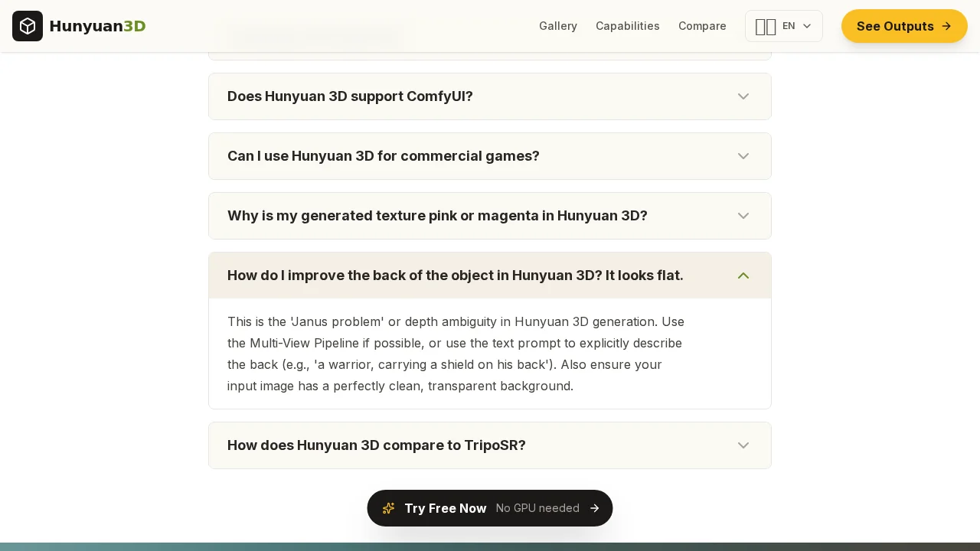Expand the commercial games question chevron
Viewport: 980px width, 551px height.
pos(743,156)
